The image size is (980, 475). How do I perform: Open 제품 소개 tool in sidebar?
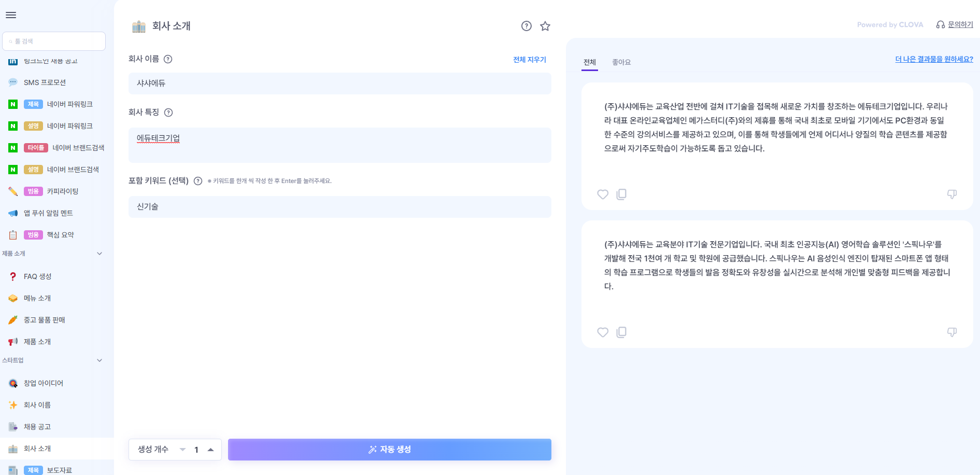(x=56, y=342)
